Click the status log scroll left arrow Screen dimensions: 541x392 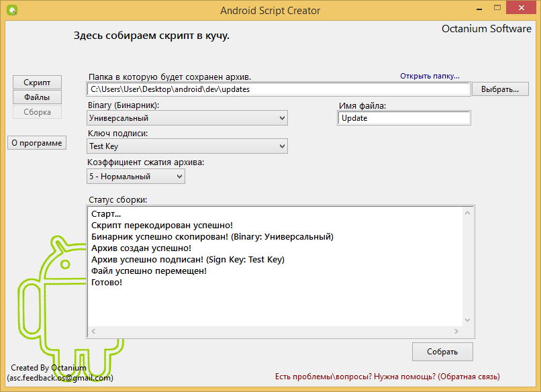[x=93, y=332]
